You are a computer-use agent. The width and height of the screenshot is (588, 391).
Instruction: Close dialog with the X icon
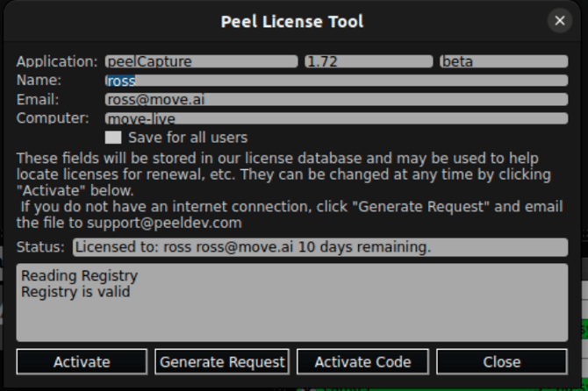coord(560,20)
